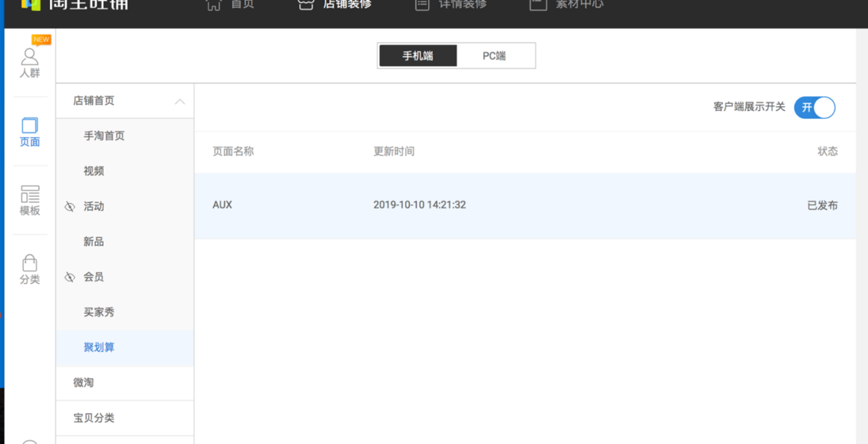The width and height of the screenshot is (868, 444).
Task: Expand the 微淘 menu section
Action: click(x=83, y=382)
